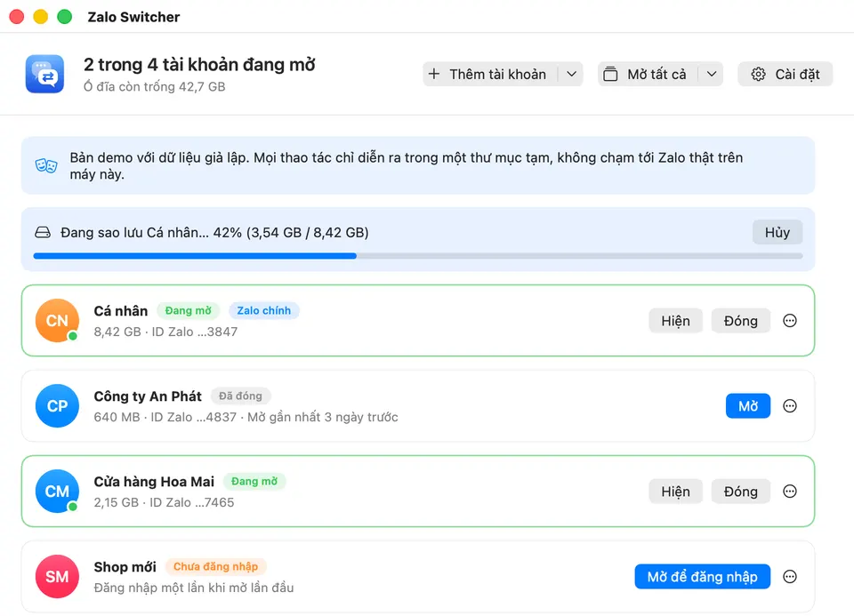This screenshot has width=854, height=616.
Task: Click Mở để đăng nhập for Shop mới
Action: [702, 577]
